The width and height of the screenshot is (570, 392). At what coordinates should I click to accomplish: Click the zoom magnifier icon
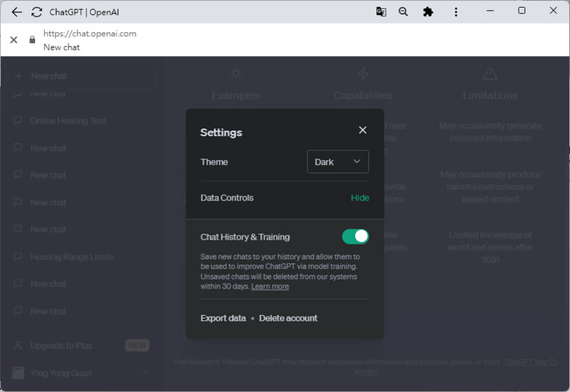pyautogui.click(x=403, y=12)
